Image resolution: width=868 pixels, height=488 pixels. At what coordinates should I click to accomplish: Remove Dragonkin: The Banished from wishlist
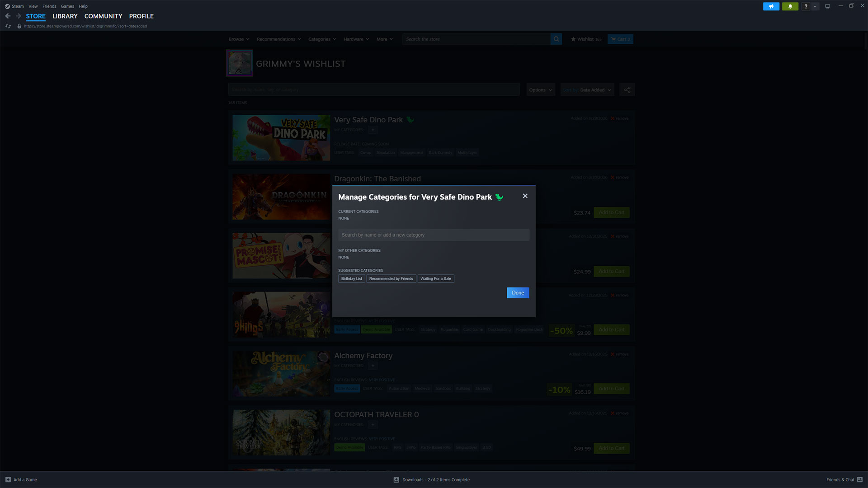click(x=620, y=178)
